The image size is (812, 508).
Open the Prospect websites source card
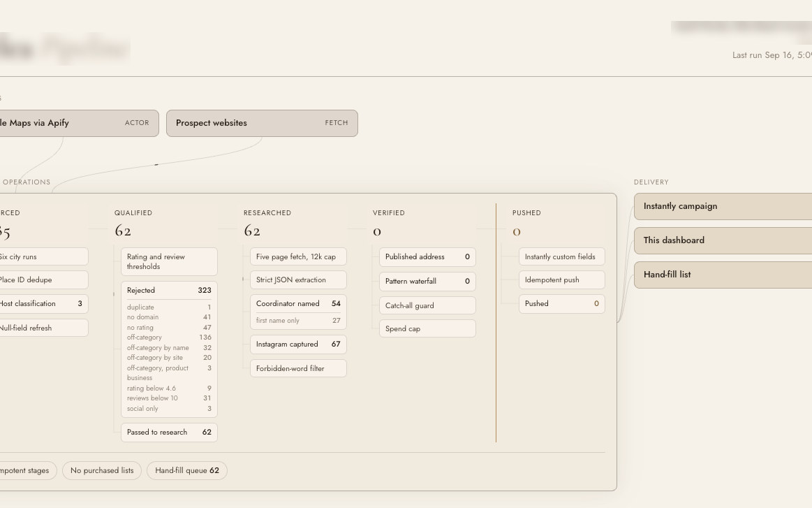[262, 124]
